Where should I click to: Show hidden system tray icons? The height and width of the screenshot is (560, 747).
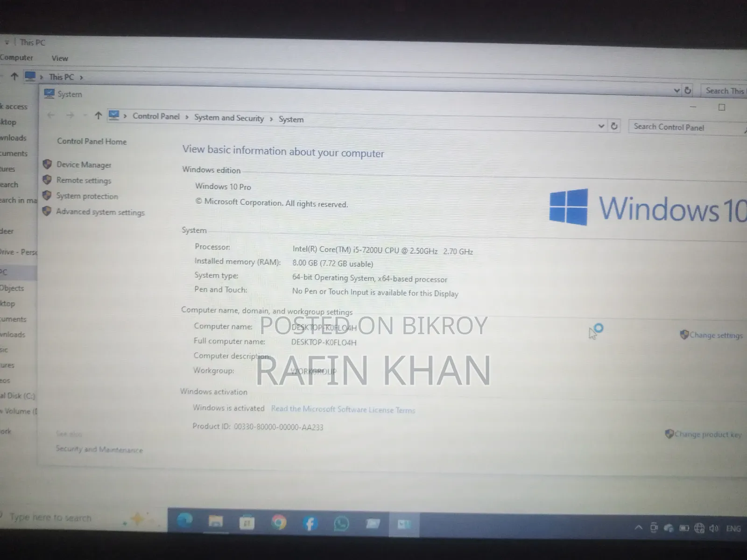(638, 528)
